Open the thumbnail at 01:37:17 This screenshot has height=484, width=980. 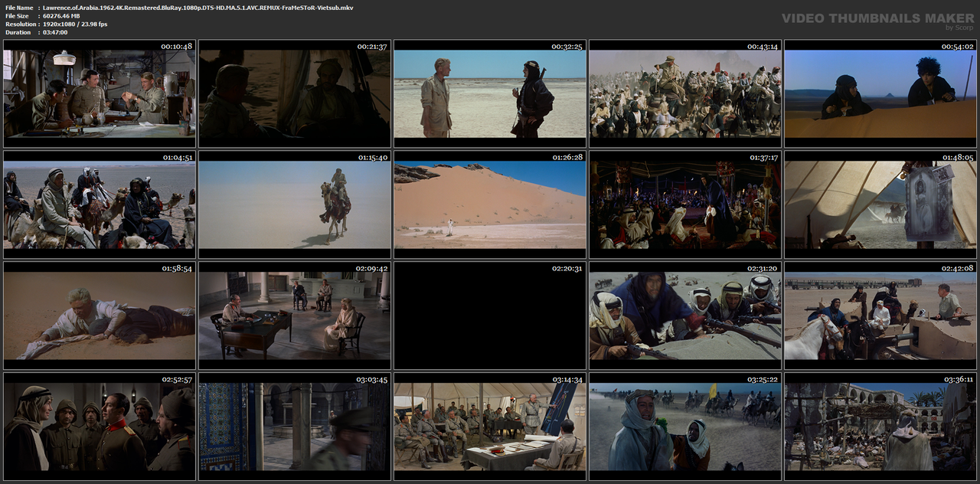685,204
